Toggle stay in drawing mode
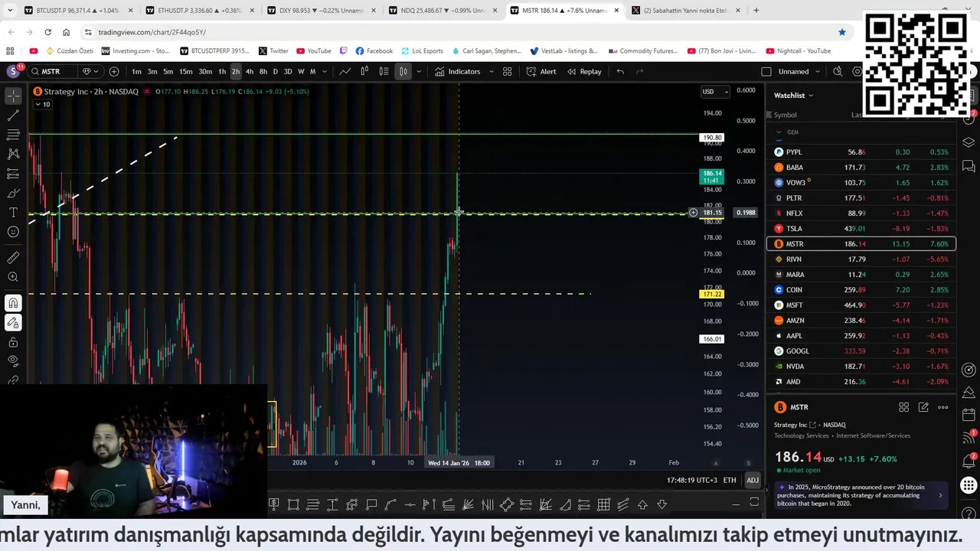980x551 pixels. coord(13,323)
